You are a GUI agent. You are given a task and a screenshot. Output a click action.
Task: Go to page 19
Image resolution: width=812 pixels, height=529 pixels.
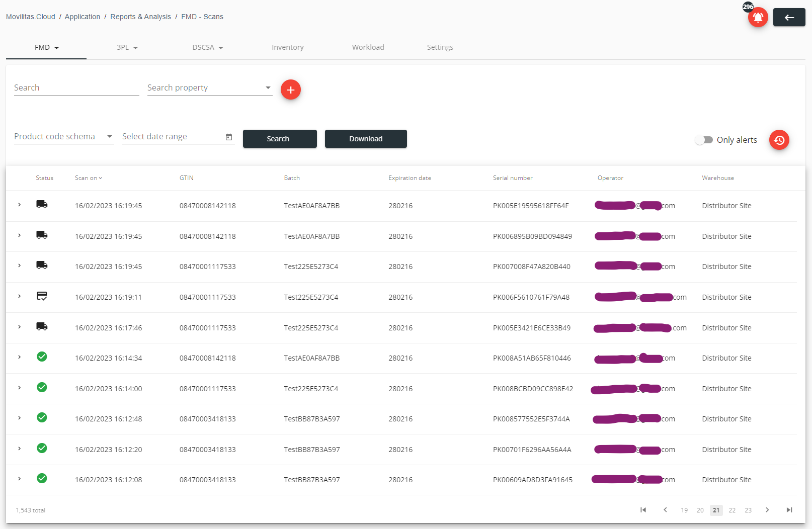point(684,510)
